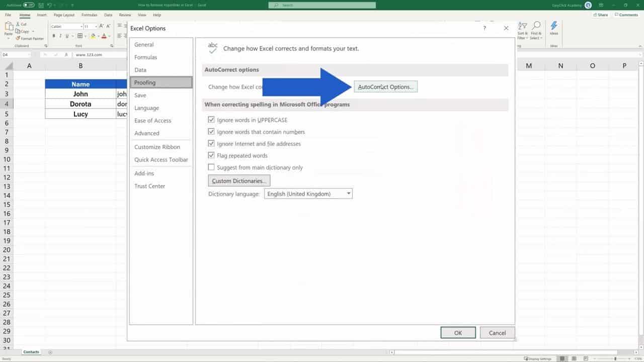Open the font name Calibri dropdown

[x=81, y=27]
